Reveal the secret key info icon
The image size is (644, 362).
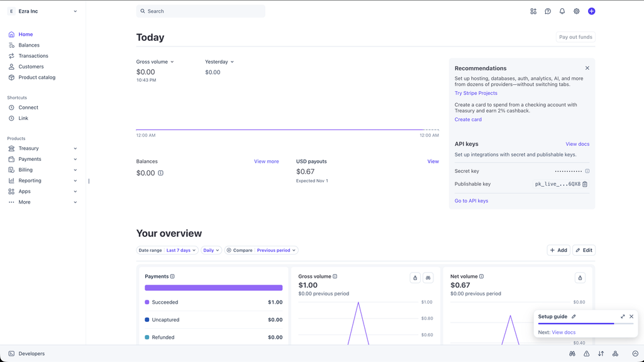click(587, 171)
